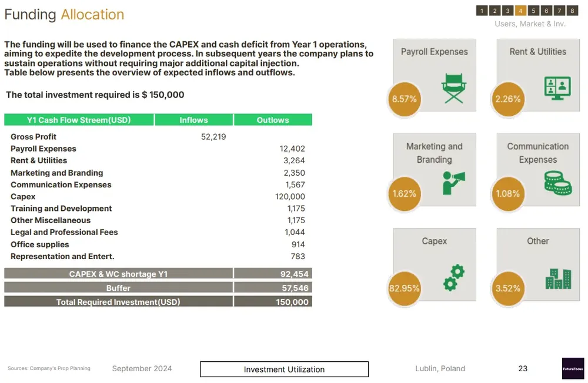Click the Sources: Company's Prop Planning footnote
Image resolution: width=588 pixels, height=383 pixels.
pyautogui.click(x=49, y=368)
